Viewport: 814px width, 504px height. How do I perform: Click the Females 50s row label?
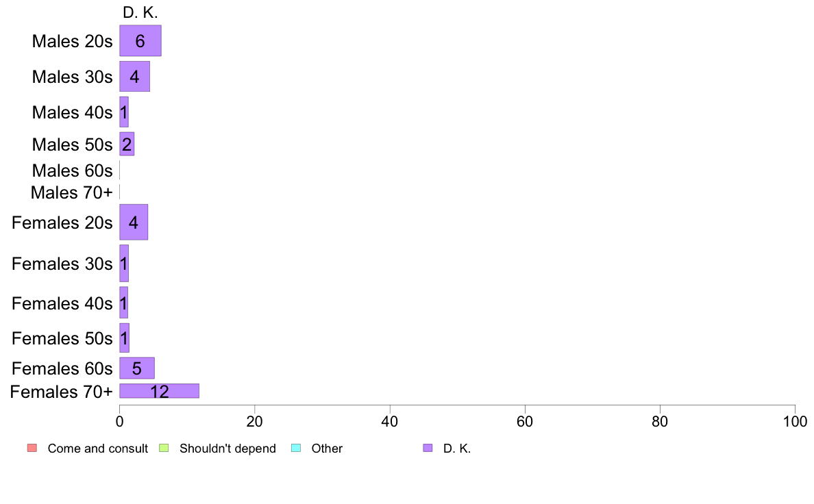coord(62,338)
